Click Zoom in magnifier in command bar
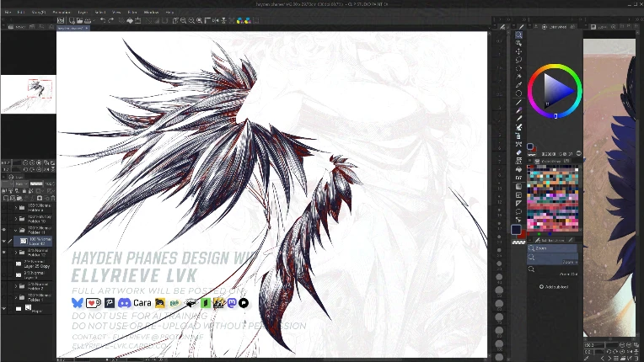The height and width of the screenshot is (362, 644). click(183, 20)
